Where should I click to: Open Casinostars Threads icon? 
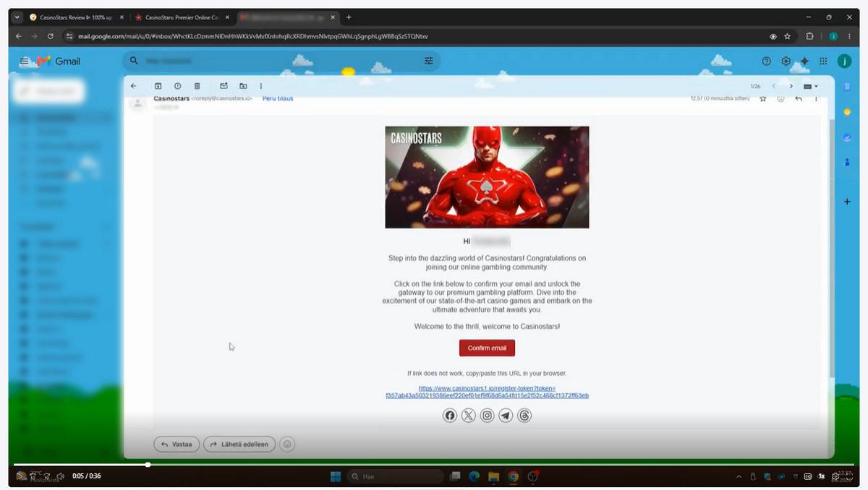pyautogui.click(x=524, y=416)
